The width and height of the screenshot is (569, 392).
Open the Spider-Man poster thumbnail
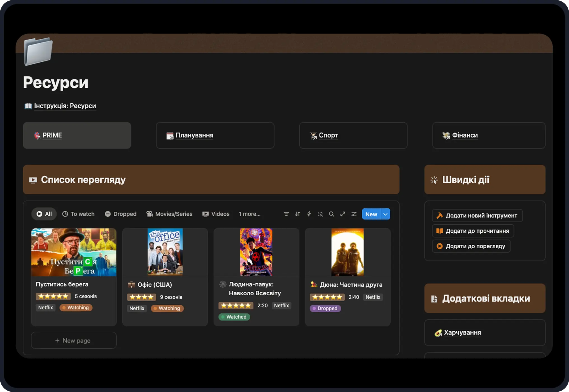[256, 252]
